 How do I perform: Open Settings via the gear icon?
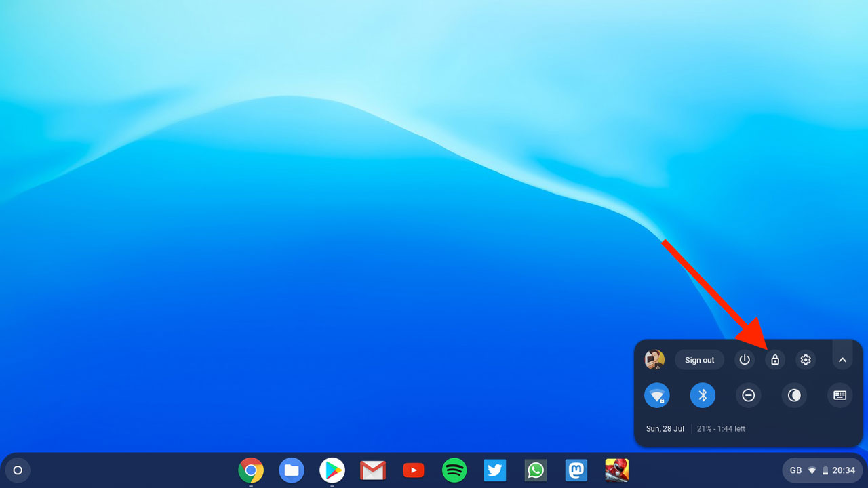pyautogui.click(x=806, y=360)
